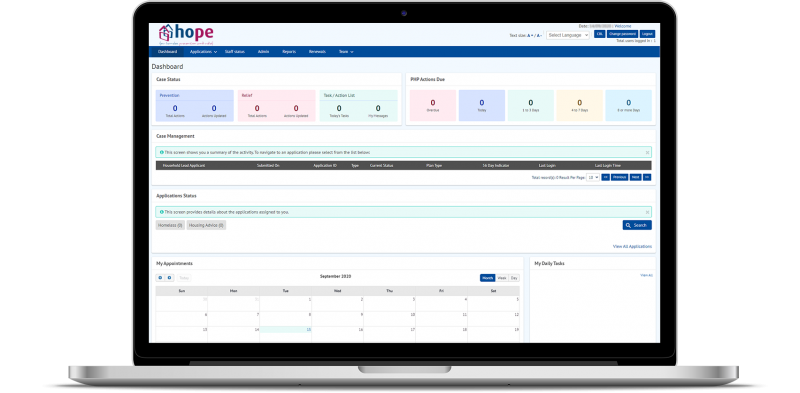Increase text size with A+
The height and width of the screenshot is (393, 800).
[530, 35]
